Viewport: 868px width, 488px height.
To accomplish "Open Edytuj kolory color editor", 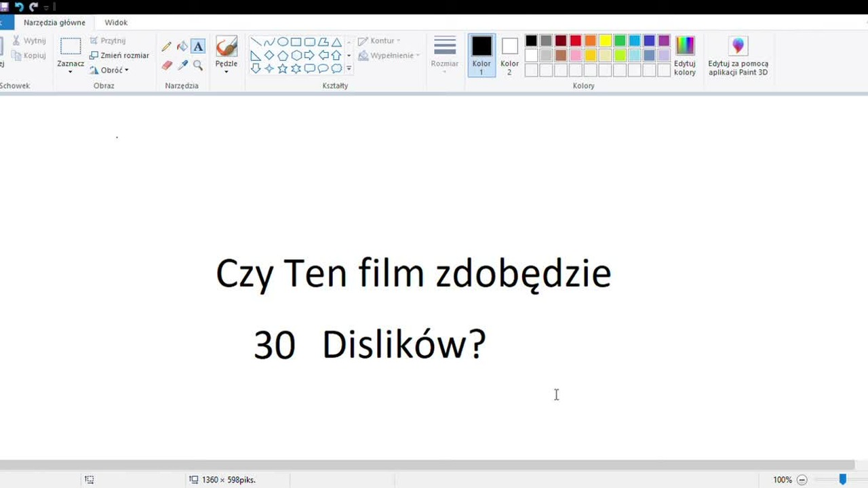I will [685, 56].
